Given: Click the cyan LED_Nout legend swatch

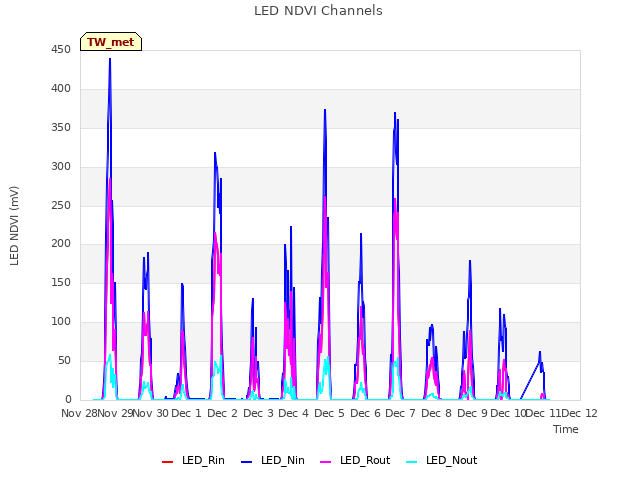Looking at the screenshot, I should [x=412, y=462].
